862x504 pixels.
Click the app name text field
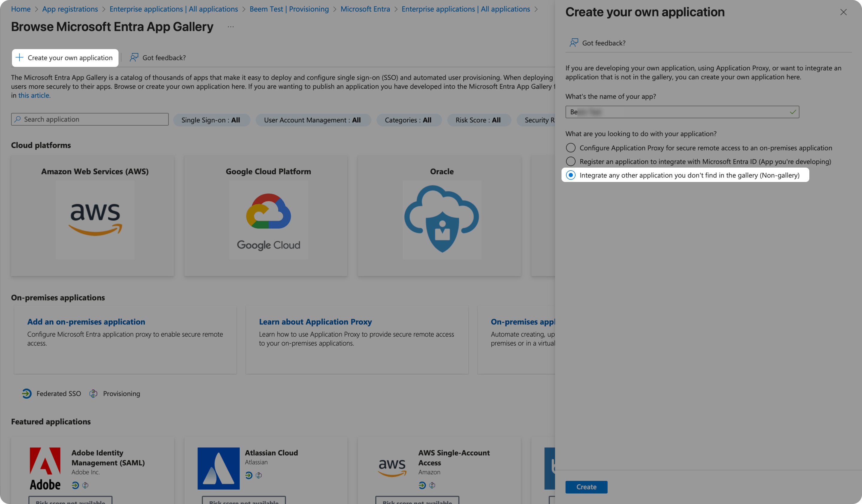click(682, 112)
